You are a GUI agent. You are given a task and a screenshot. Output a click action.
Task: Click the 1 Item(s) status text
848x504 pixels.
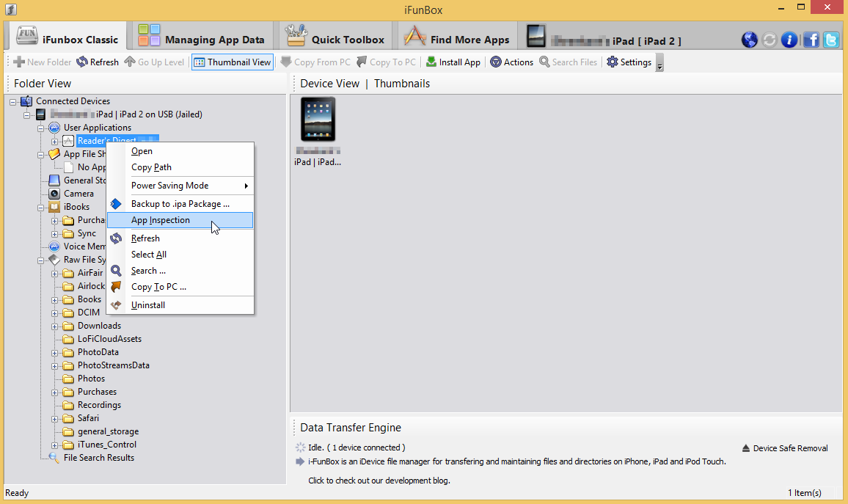point(804,493)
